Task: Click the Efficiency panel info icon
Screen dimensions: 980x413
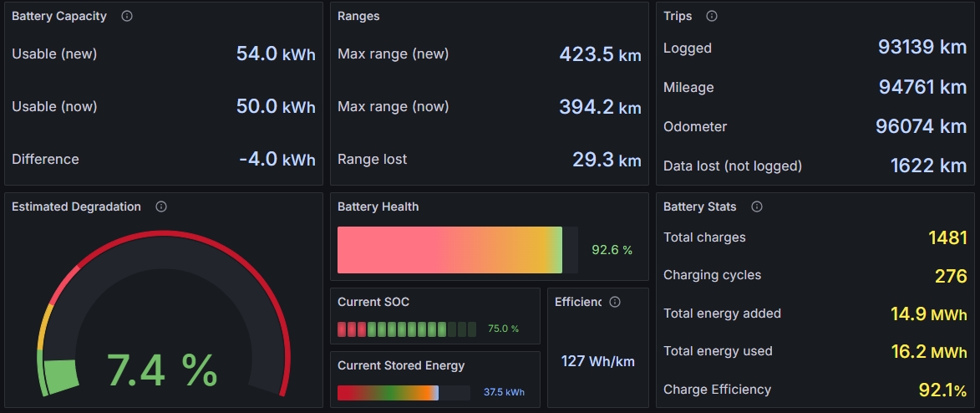Action: 615,303
